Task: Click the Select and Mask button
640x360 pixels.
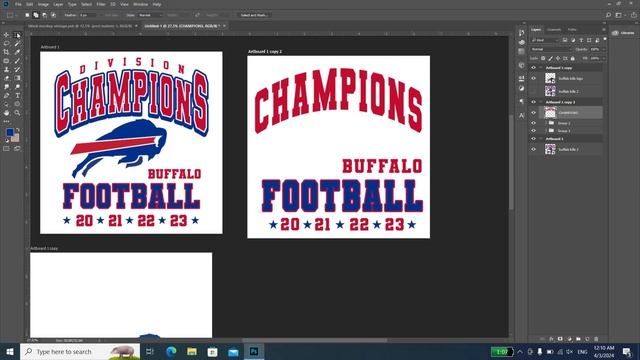Action: point(254,15)
